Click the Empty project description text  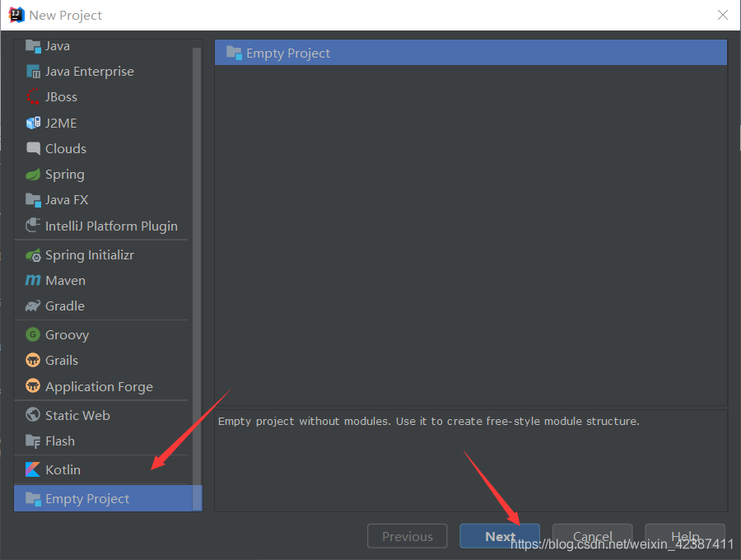click(429, 421)
